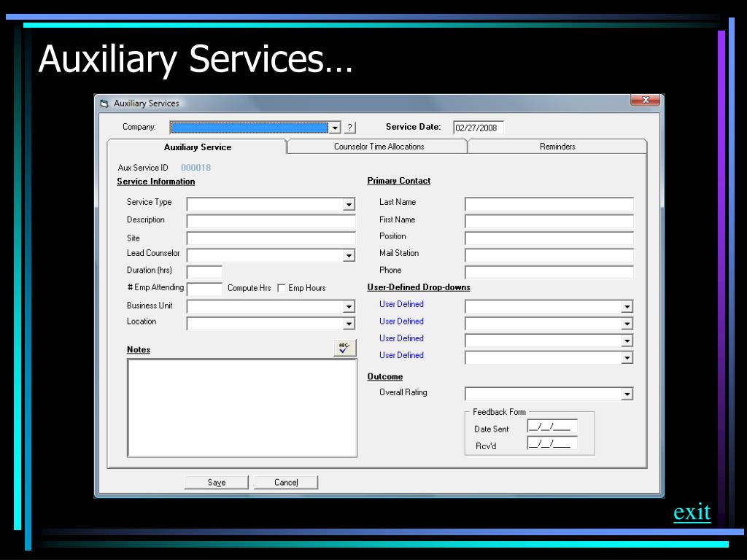Click the Phone field
The height and width of the screenshot is (560, 747).
pos(549,273)
